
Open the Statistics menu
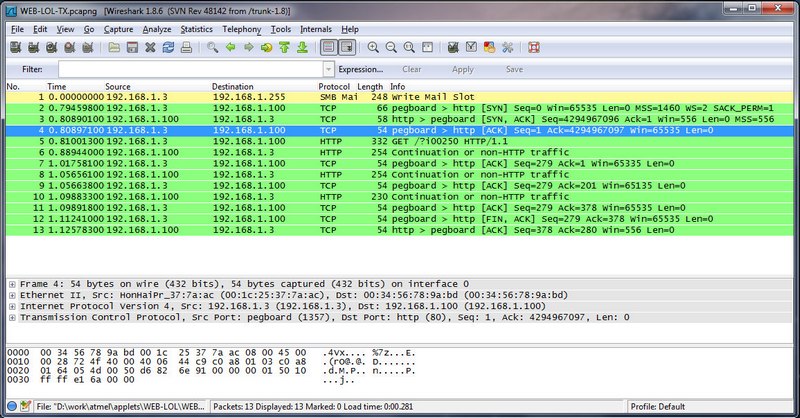tap(196, 29)
